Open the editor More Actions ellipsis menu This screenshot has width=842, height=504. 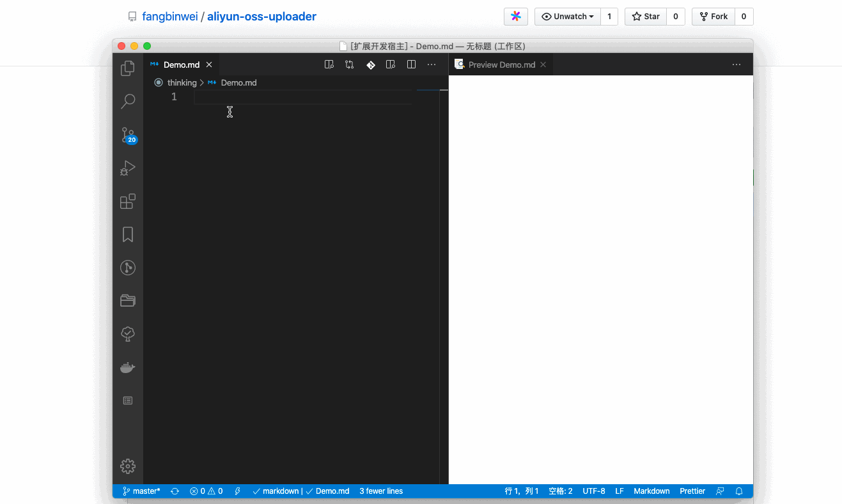pyautogui.click(x=432, y=65)
